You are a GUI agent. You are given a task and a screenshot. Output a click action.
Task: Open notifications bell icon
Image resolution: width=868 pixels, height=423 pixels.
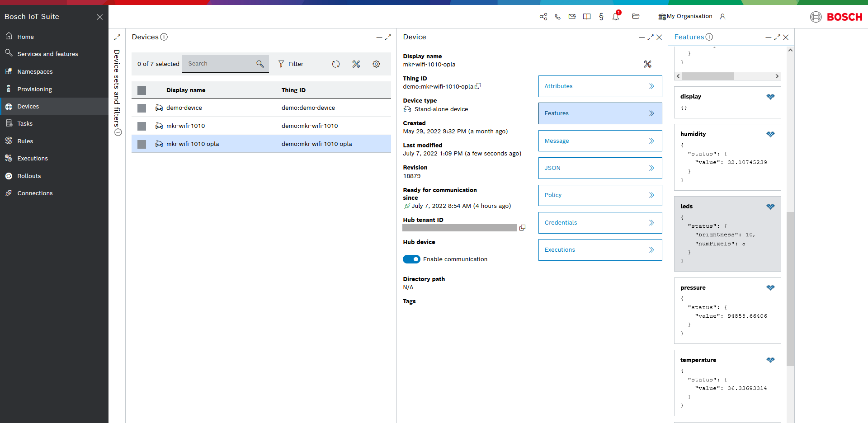pos(616,17)
